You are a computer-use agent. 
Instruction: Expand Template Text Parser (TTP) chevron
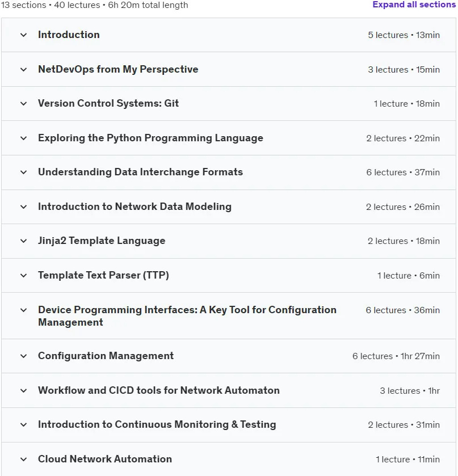pos(23,275)
